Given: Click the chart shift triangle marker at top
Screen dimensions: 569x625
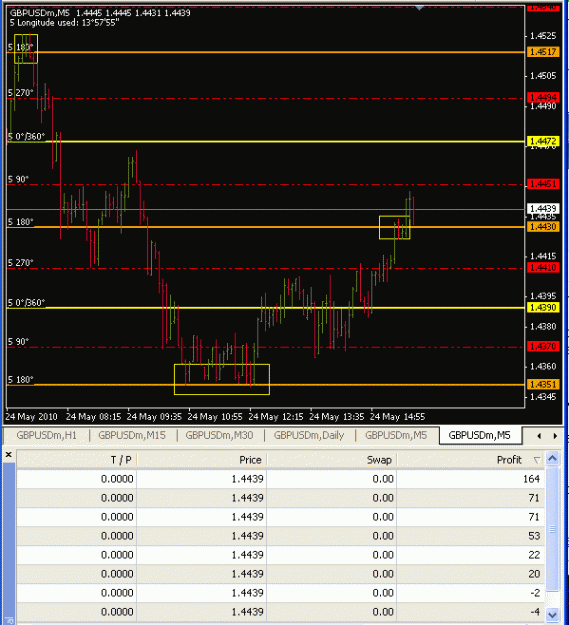Looking at the screenshot, I should tap(419, 7).
